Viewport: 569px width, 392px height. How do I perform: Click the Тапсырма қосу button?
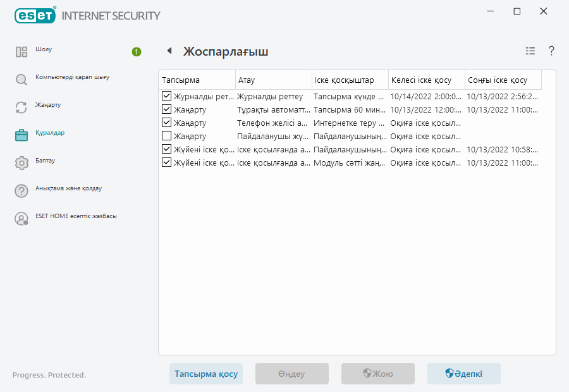[x=205, y=374]
